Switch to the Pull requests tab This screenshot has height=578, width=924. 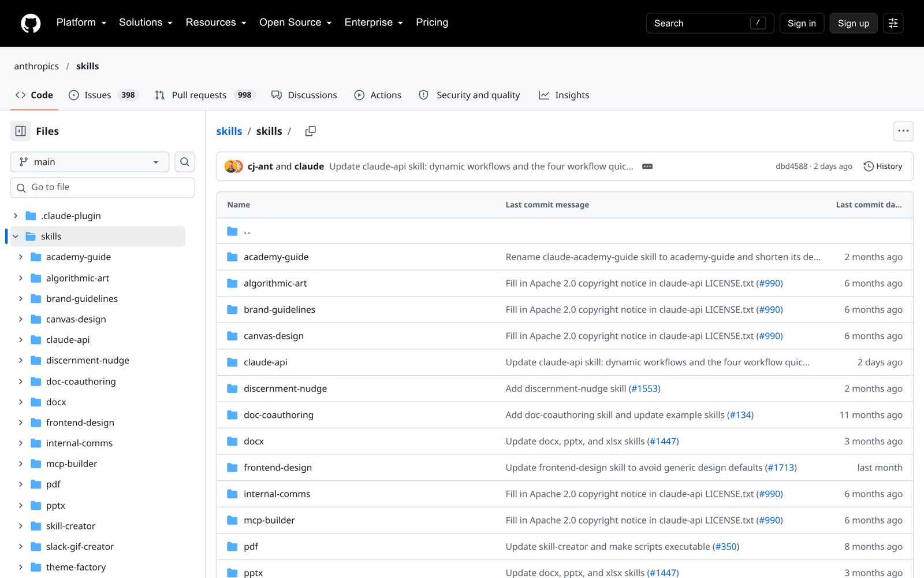[x=205, y=95]
